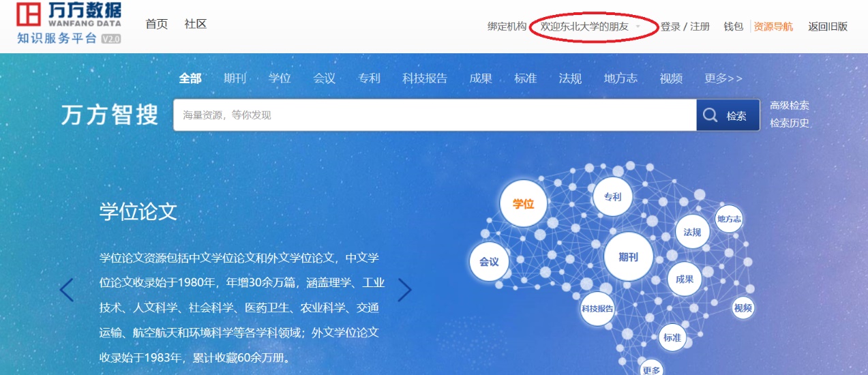Click the 专利 bubble in brain graphic

612,197
